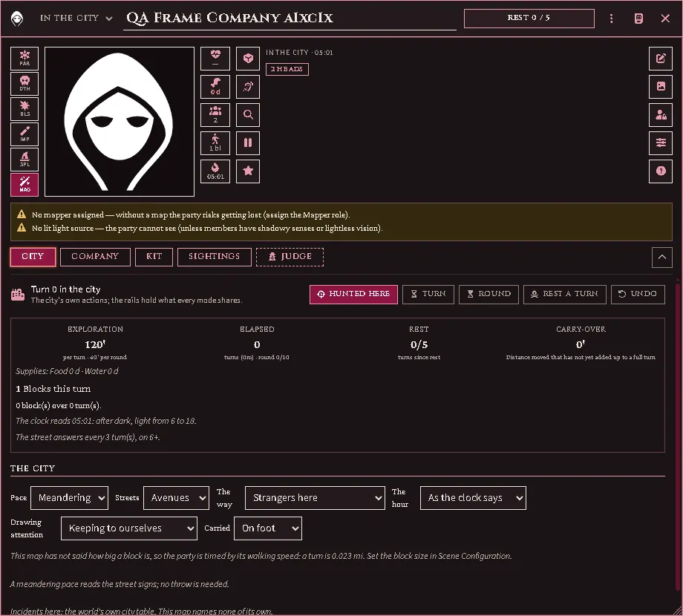Open the Pace dropdown set to Meandering
The width and height of the screenshot is (683, 616).
[x=69, y=497]
